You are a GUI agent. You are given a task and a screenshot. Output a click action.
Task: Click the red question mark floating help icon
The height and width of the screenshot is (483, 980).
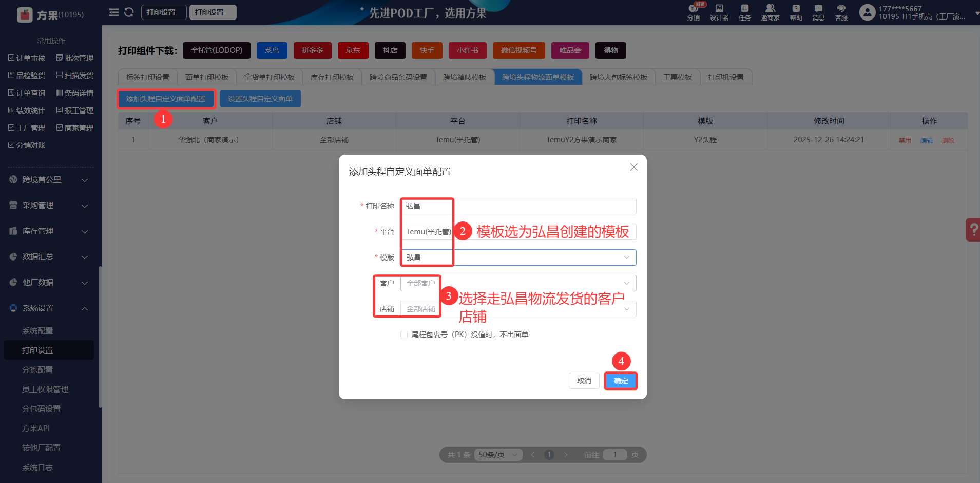(973, 230)
